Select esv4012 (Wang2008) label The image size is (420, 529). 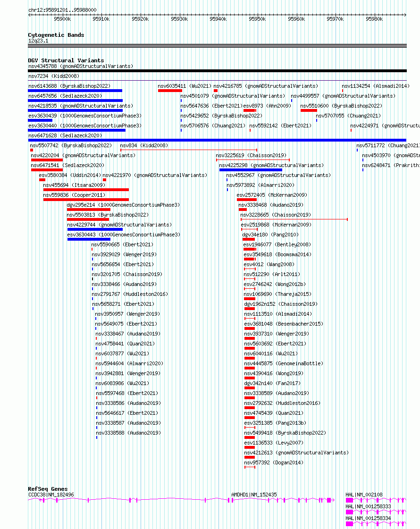point(269,264)
